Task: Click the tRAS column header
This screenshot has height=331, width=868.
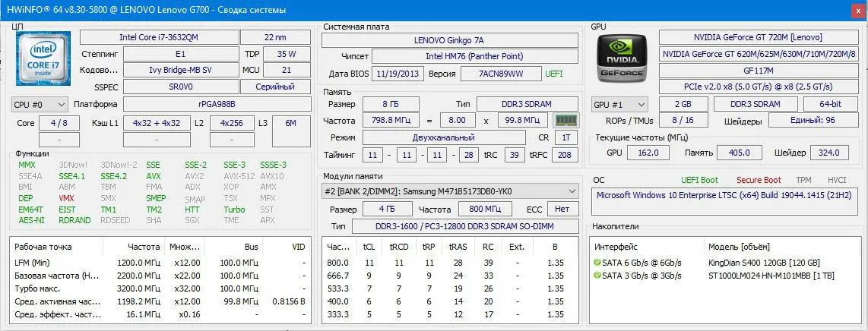Action: tap(458, 247)
